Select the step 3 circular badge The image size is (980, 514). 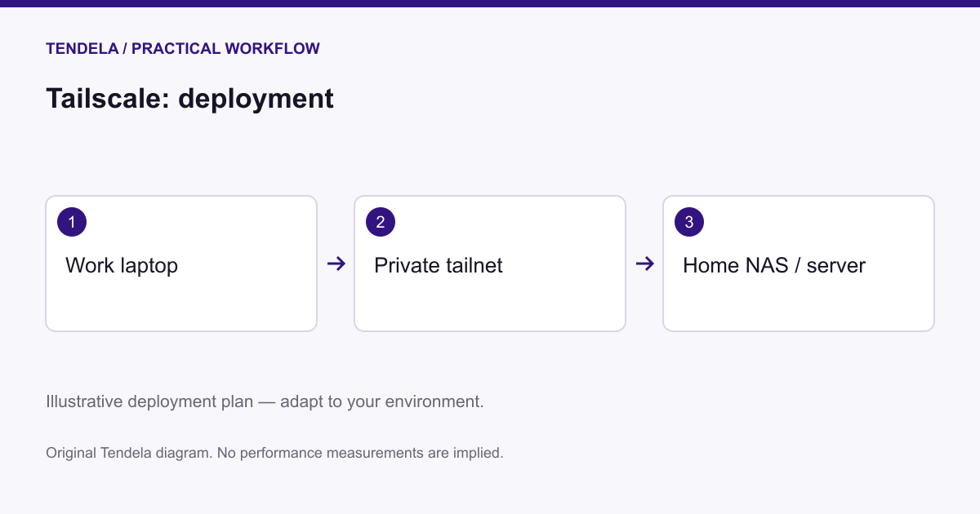pyautogui.click(x=689, y=222)
